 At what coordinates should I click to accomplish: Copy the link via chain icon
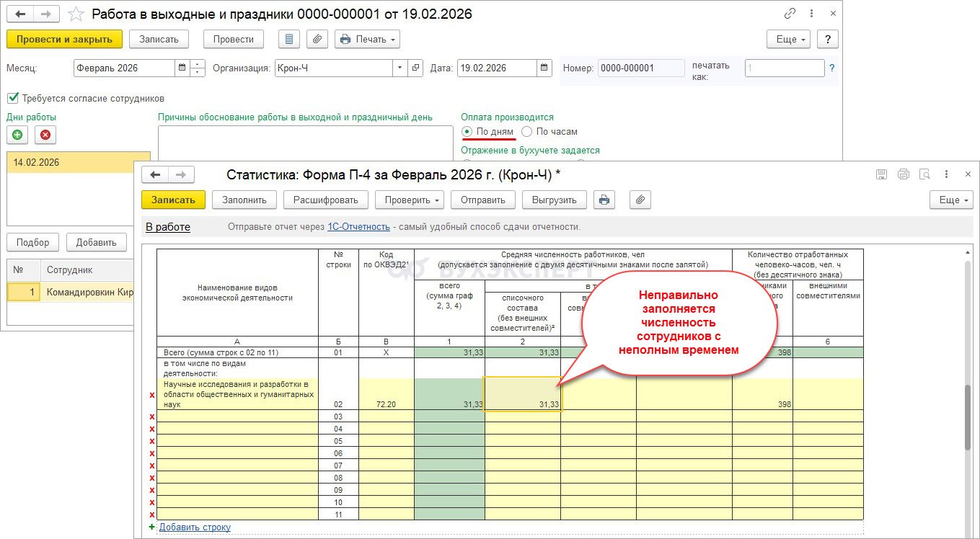(x=790, y=14)
